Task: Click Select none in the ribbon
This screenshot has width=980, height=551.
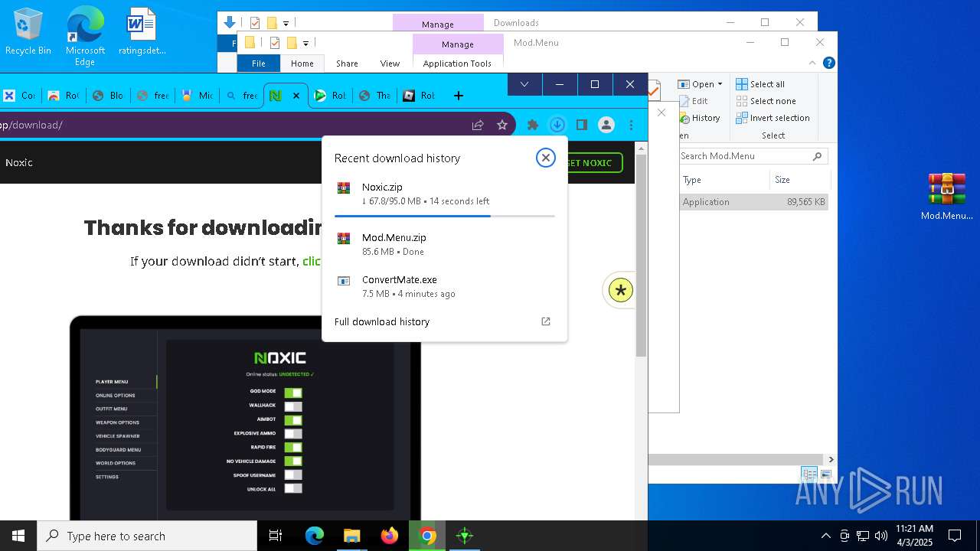Action: 766,101
